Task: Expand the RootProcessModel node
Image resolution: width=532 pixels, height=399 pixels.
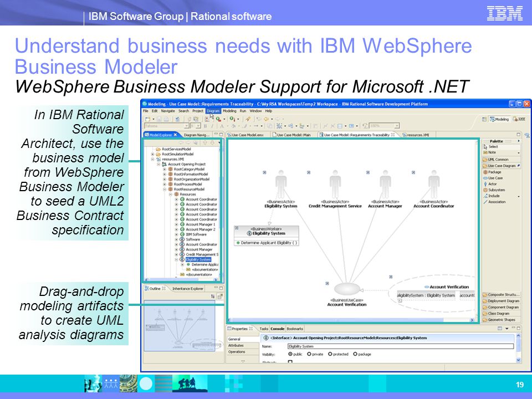Action: point(165,184)
